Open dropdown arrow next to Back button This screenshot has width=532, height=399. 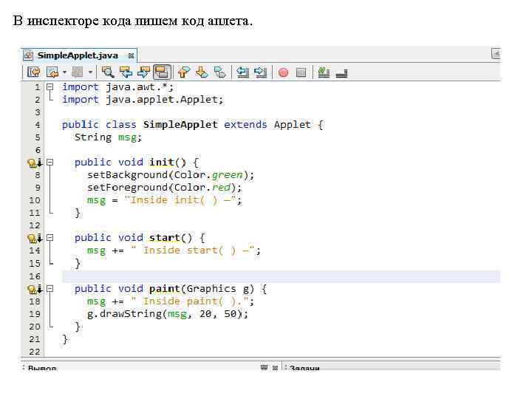(x=64, y=72)
